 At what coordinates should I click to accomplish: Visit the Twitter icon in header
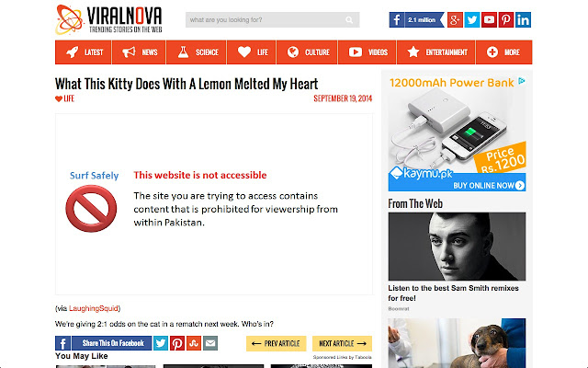(472, 19)
